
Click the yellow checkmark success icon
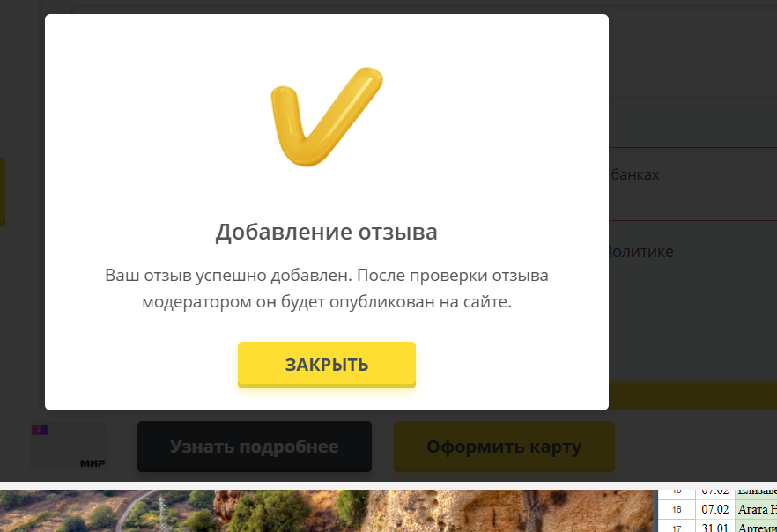(x=327, y=117)
